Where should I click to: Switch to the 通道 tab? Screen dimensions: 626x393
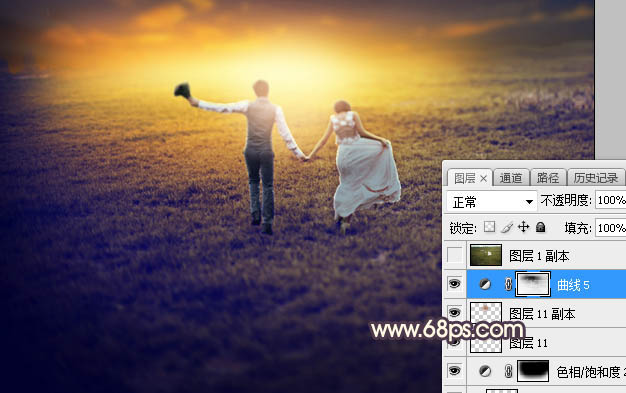511,178
